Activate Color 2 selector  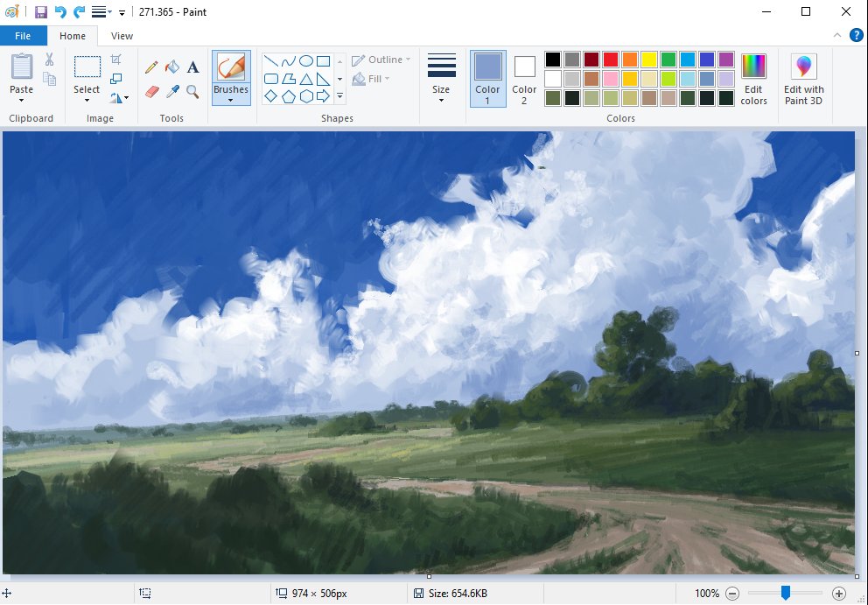tap(523, 79)
